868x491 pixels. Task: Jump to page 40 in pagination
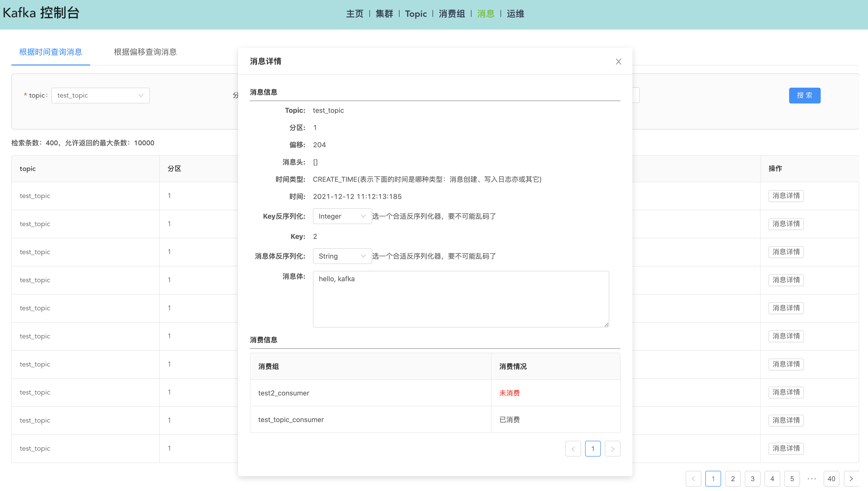click(832, 478)
